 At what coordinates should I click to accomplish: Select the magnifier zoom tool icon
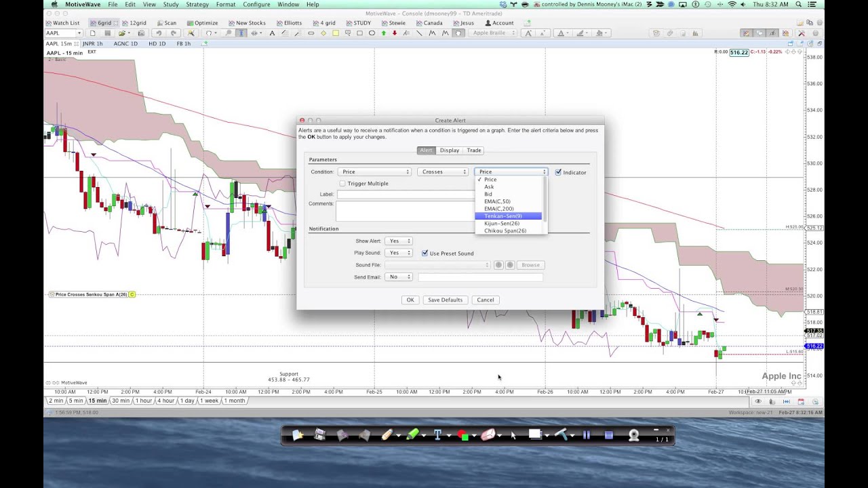pos(228,33)
